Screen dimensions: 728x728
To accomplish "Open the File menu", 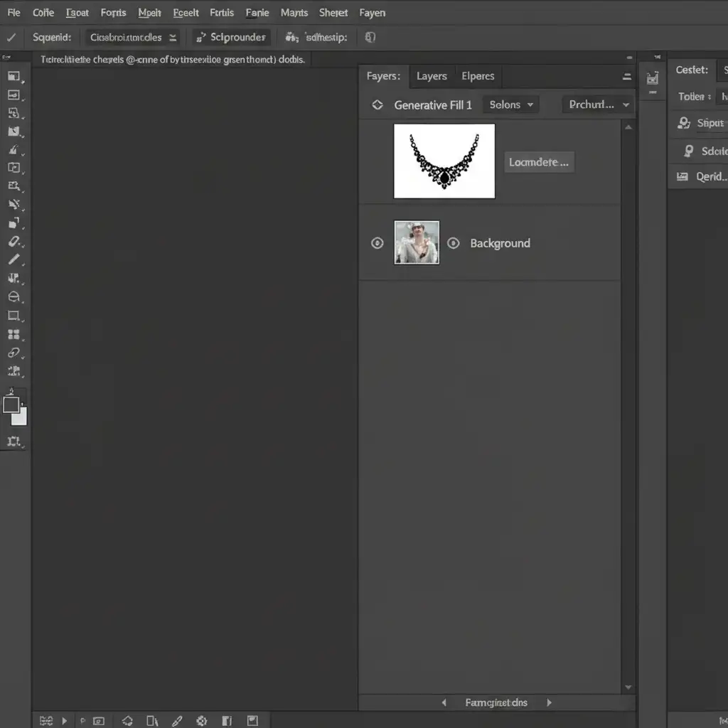I will [x=14, y=13].
